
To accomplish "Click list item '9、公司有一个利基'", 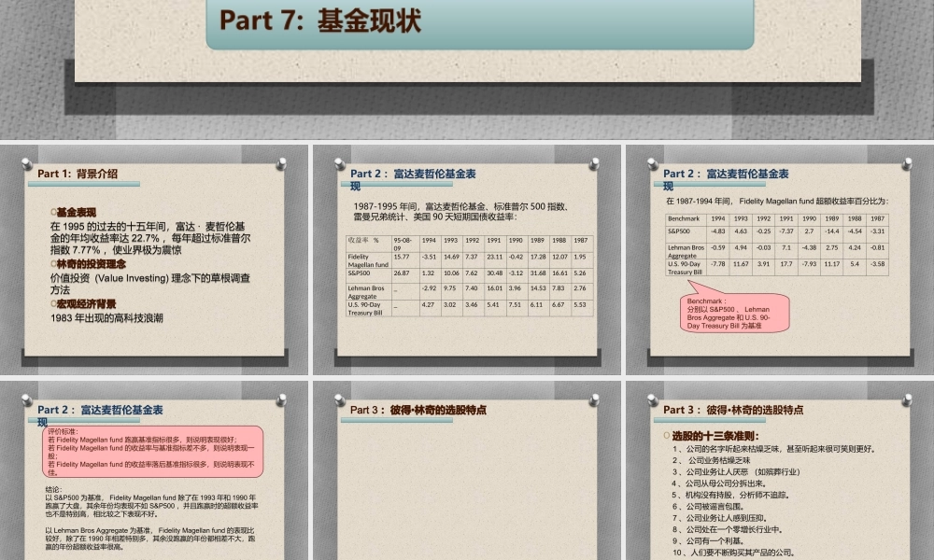I will (708, 541).
